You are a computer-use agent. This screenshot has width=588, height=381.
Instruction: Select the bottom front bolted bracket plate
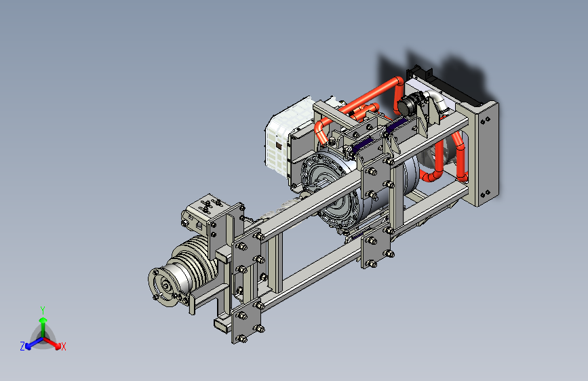point(246,320)
